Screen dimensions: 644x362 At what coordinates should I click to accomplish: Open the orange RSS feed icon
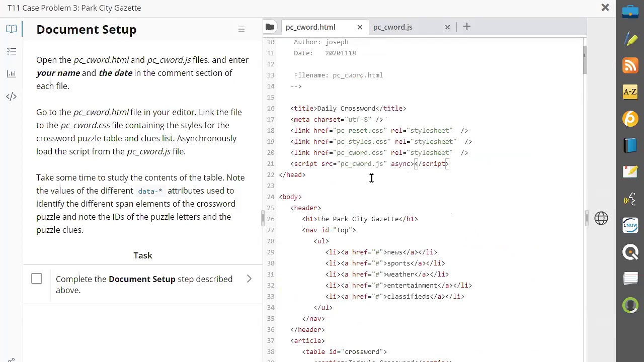630,65
